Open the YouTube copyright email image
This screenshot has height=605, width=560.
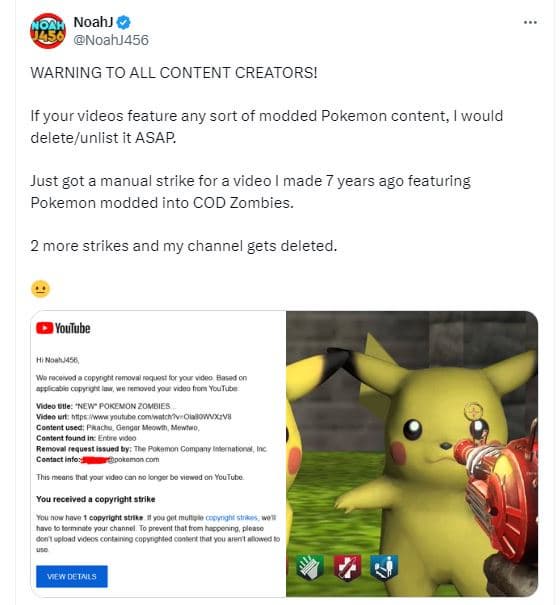(158, 454)
